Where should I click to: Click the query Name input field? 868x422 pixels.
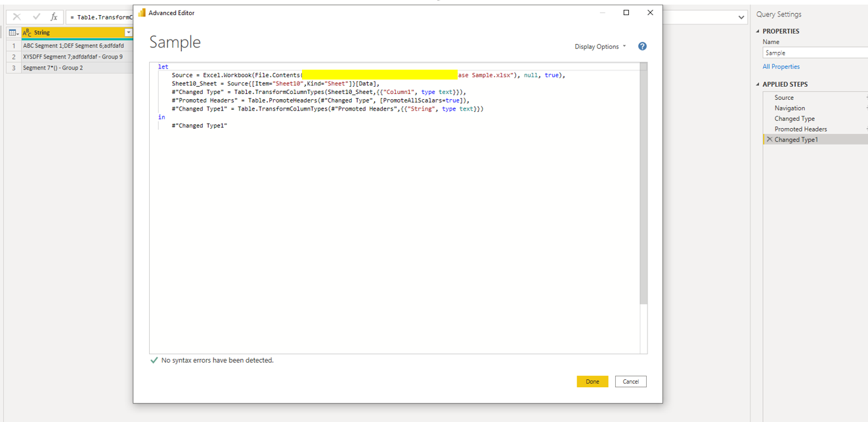tap(815, 53)
